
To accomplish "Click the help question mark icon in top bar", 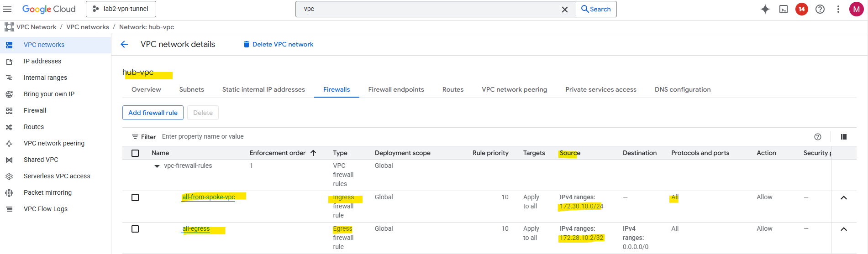I will pyautogui.click(x=820, y=9).
